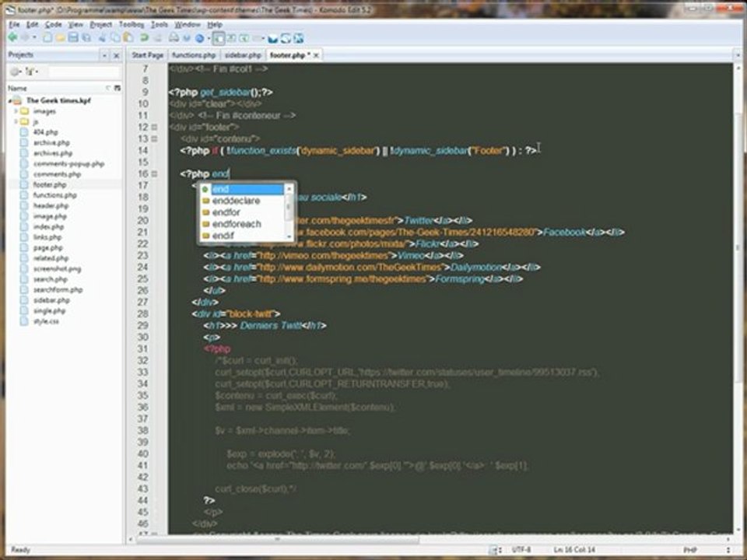The width and height of the screenshot is (747, 560).
Task: Choose 'end' in the autocomplete list
Action: [242, 189]
